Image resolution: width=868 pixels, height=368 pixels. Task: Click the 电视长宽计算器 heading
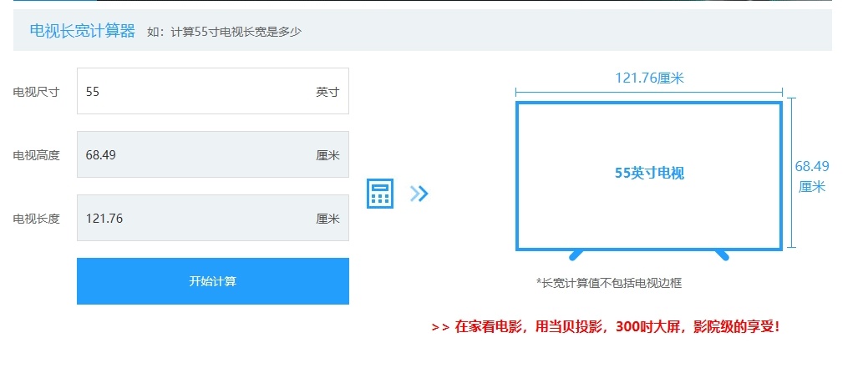tap(83, 31)
